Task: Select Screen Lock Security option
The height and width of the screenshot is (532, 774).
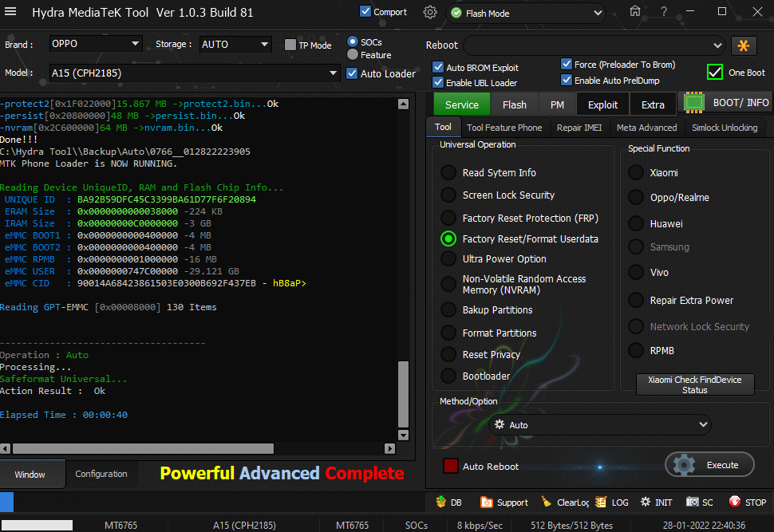Action: [448, 195]
